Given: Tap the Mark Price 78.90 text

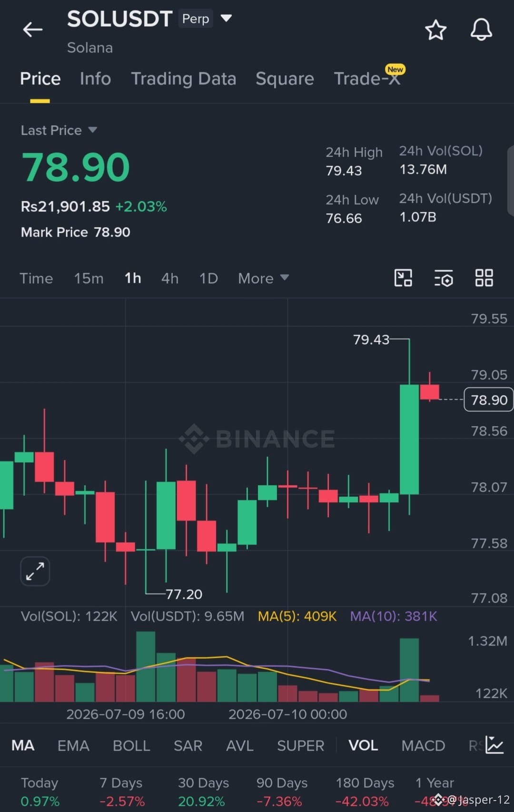Looking at the screenshot, I should tap(76, 232).
